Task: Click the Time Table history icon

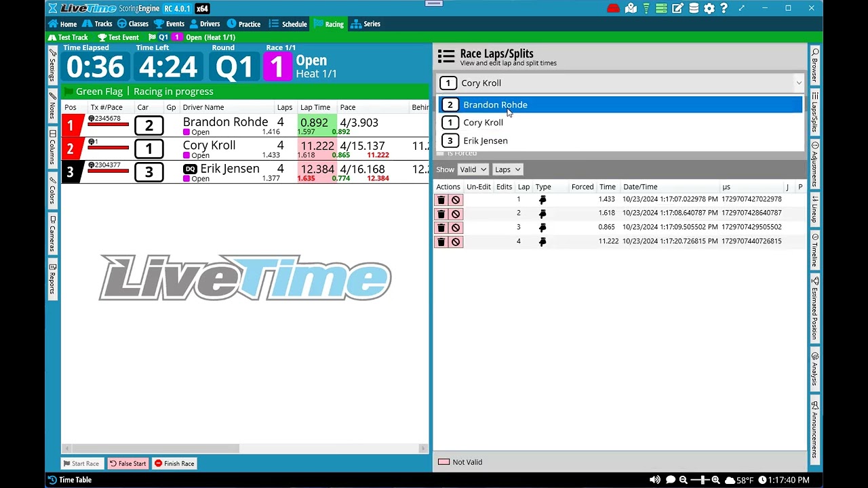Action: tap(52, 480)
